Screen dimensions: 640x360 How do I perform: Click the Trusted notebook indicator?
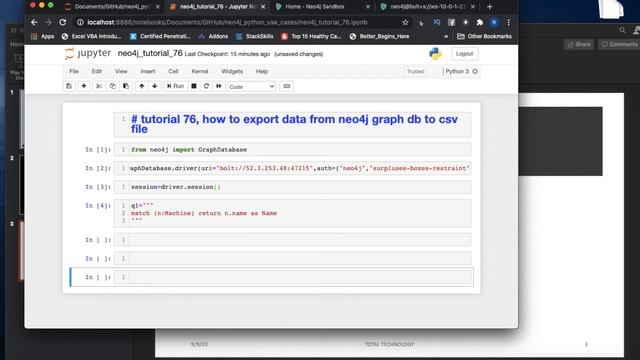(416, 71)
